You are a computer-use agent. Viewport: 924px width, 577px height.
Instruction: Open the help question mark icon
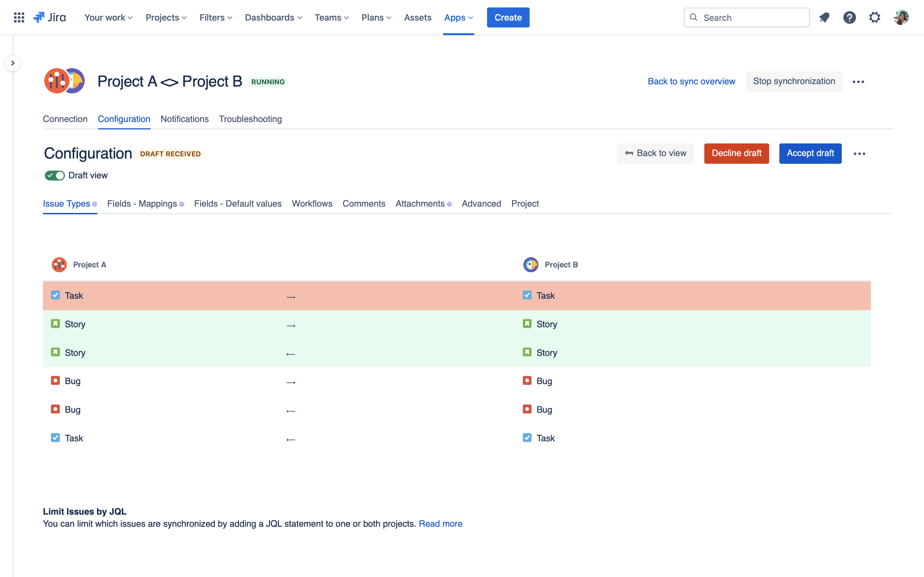849,18
